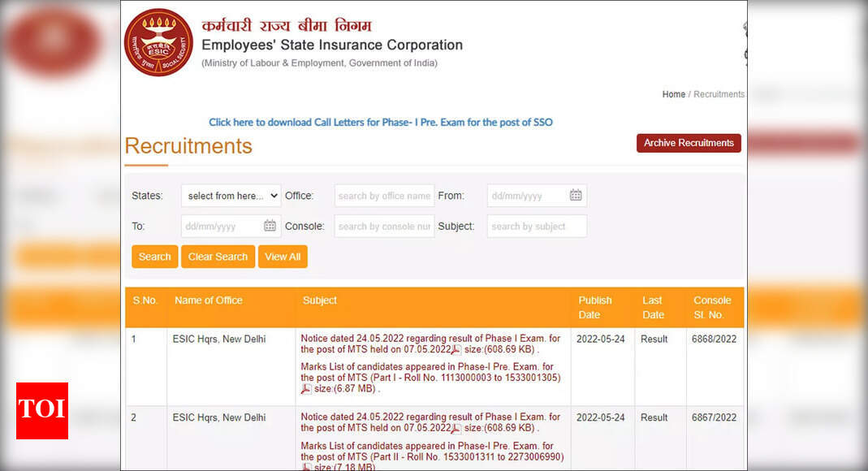Open Archive Recruitments
This screenshot has width=868, height=471.
pos(689,143)
